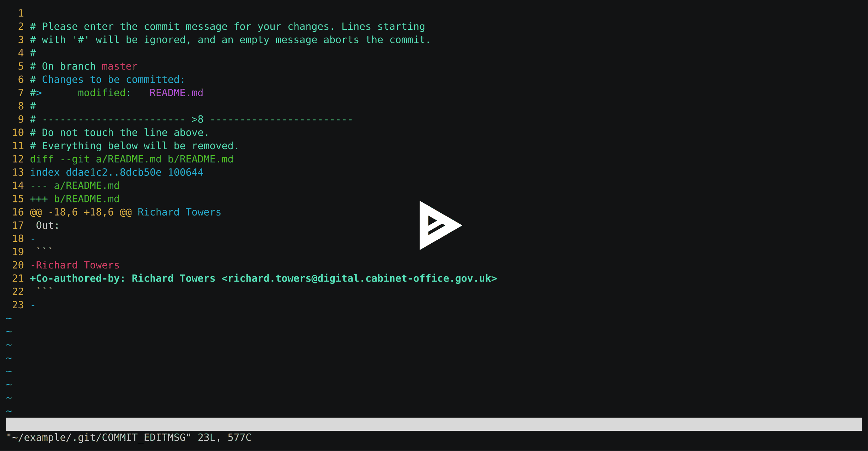Click line number 23 in the gutter
The image size is (868, 451).
[x=18, y=305]
